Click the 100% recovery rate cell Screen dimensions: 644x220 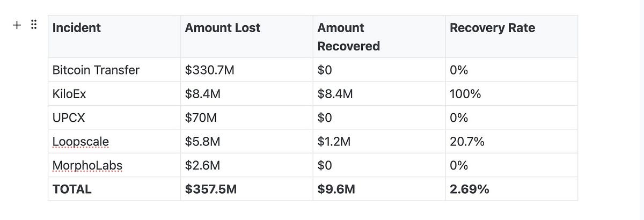[x=511, y=94]
